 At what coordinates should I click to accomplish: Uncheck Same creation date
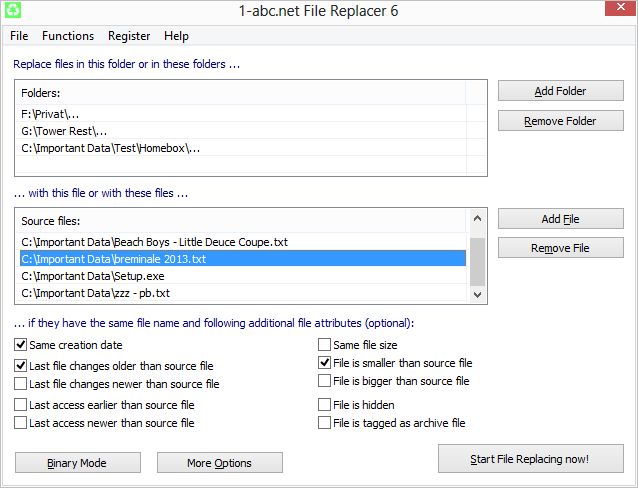pos(21,345)
